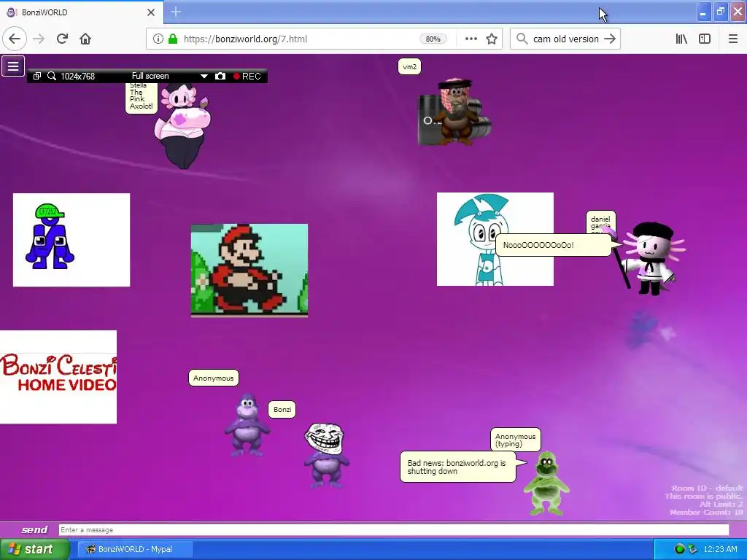Screen dimensions: 747x560
Task: Click the send button
Action: point(34,529)
